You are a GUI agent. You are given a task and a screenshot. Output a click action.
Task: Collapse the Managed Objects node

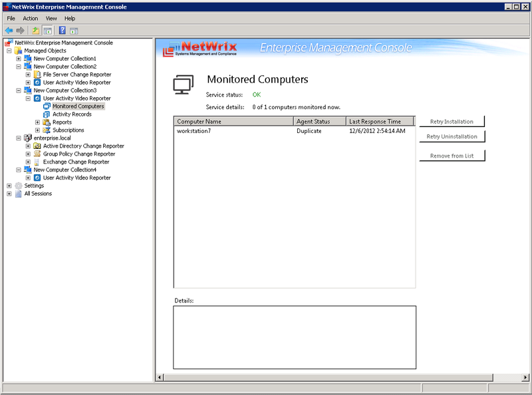point(9,51)
